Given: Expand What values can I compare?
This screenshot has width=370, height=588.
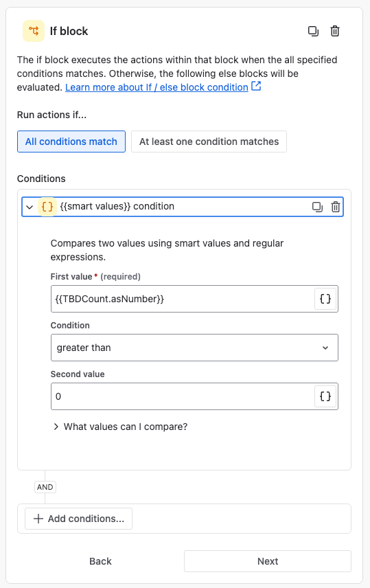Looking at the screenshot, I should point(120,427).
